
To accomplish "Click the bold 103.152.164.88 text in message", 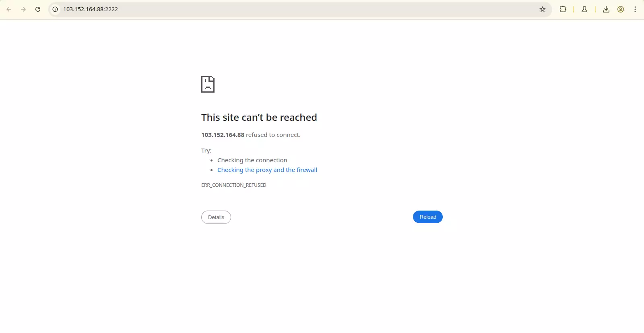I will tap(223, 135).
